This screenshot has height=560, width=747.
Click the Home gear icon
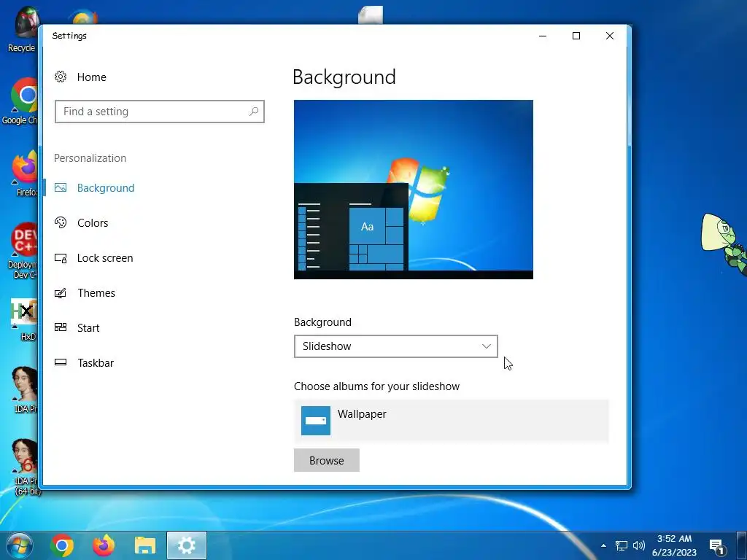point(61,77)
